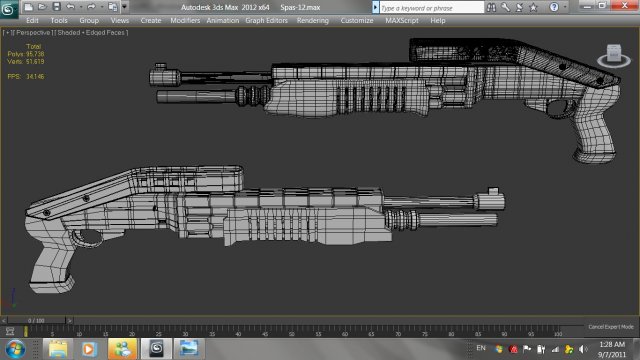Viewport: 640px width, 360px height.
Task: Open the Customize menu
Action: pos(357,20)
